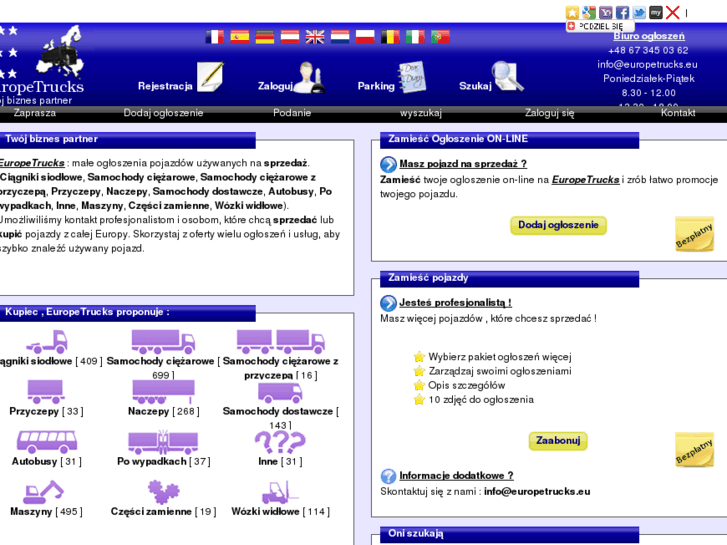The image size is (727, 545).
Task: Close share bar with red X
Action: pyautogui.click(x=672, y=13)
